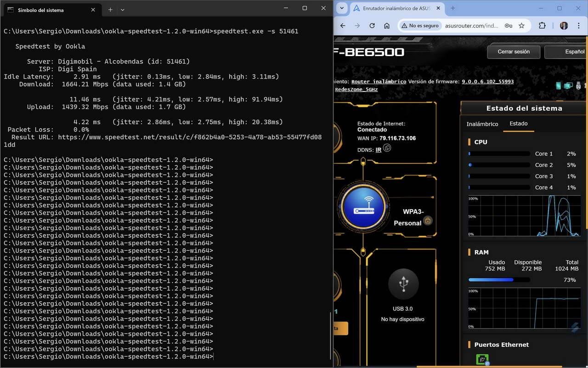Screen dimensions: 588x368
Task: Go back in the browser
Action: pos(343,26)
